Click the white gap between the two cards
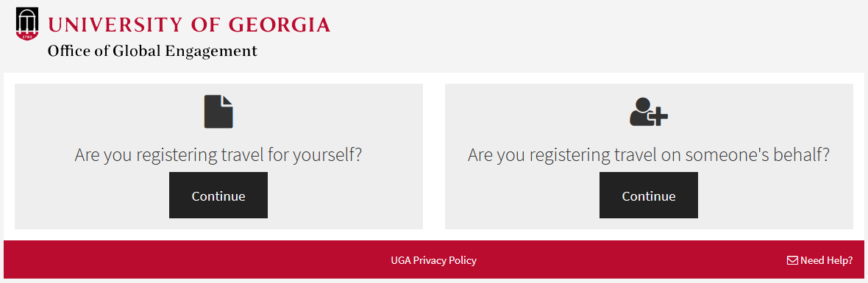This screenshot has height=283, width=868. (434, 157)
